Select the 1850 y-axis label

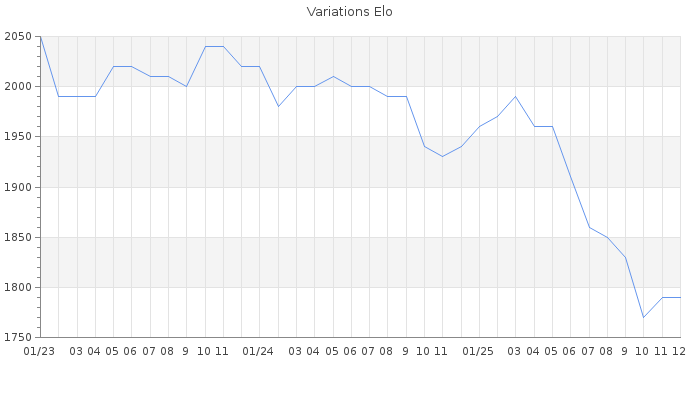tap(17, 237)
